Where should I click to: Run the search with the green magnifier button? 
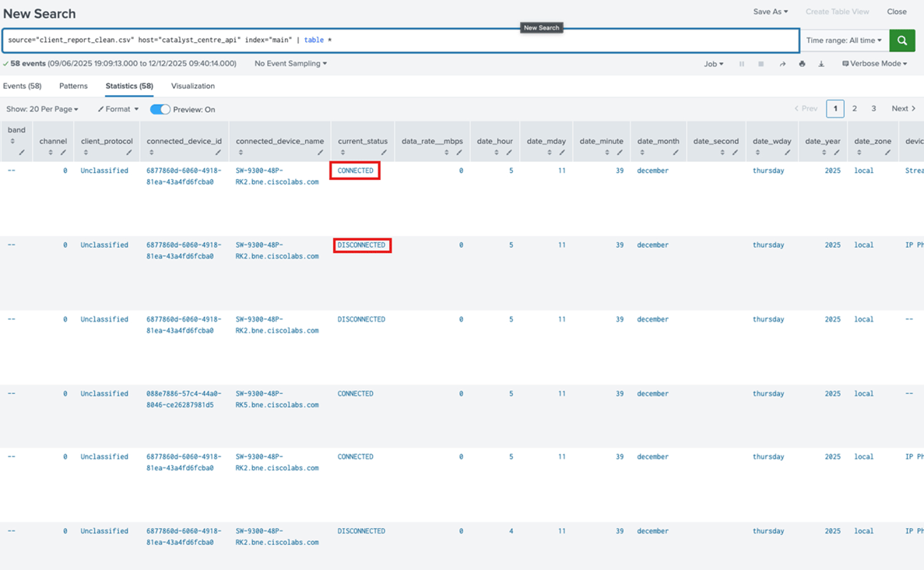coord(901,40)
